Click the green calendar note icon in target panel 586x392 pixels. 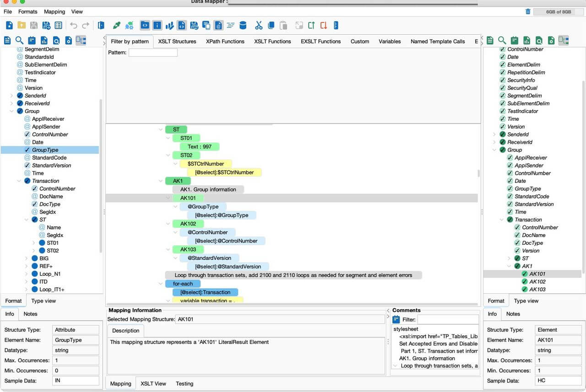pyautogui.click(x=515, y=40)
